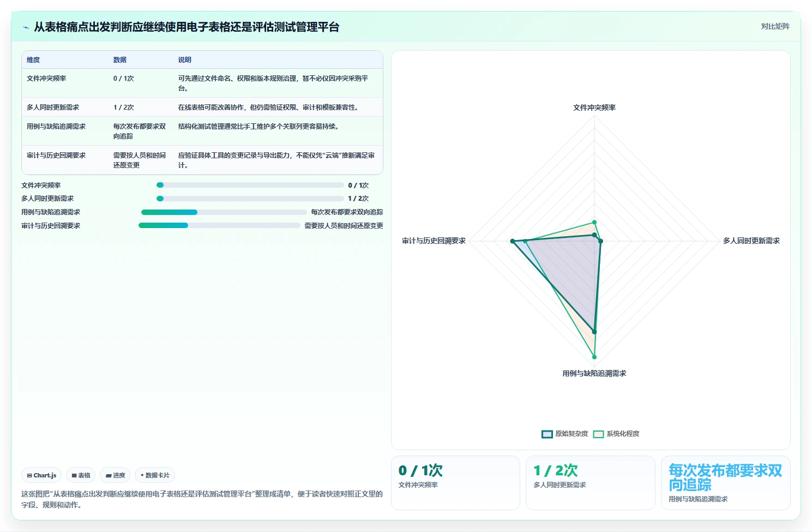Select the 进度 tag
The width and height of the screenshot is (812, 532).
click(x=115, y=475)
